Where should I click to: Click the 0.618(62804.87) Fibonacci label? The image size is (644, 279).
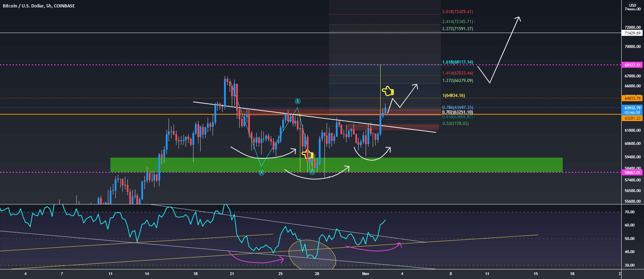(457, 117)
